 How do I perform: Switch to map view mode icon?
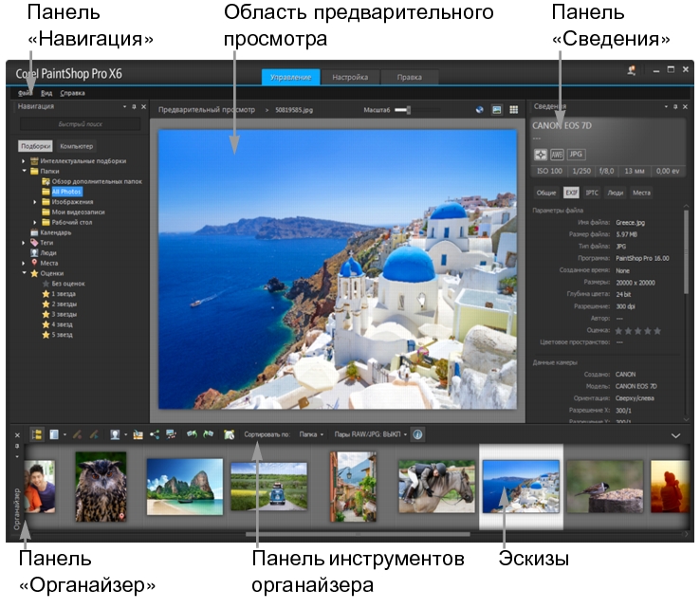click(480, 110)
